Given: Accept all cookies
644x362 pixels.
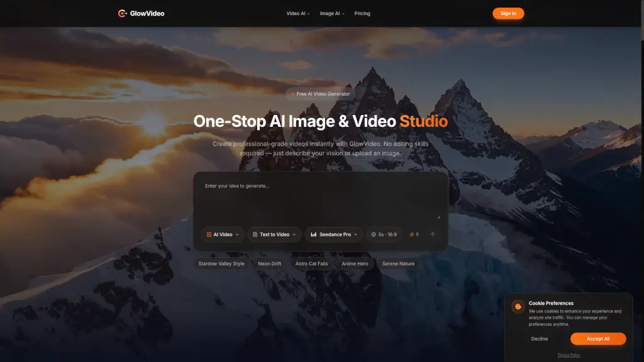Looking at the screenshot, I should (598, 339).
